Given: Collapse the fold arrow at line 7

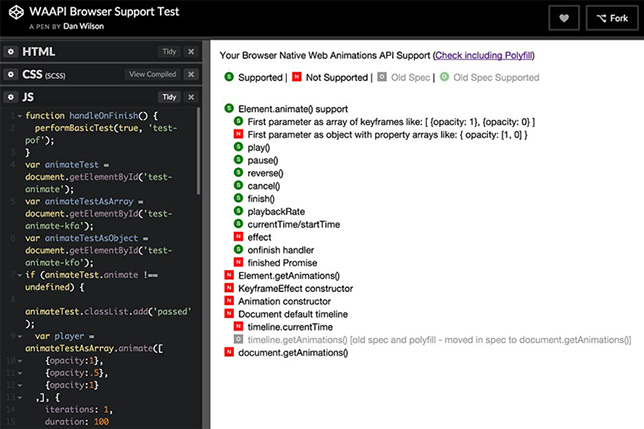Looking at the screenshot, I should pyautogui.click(x=19, y=275).
